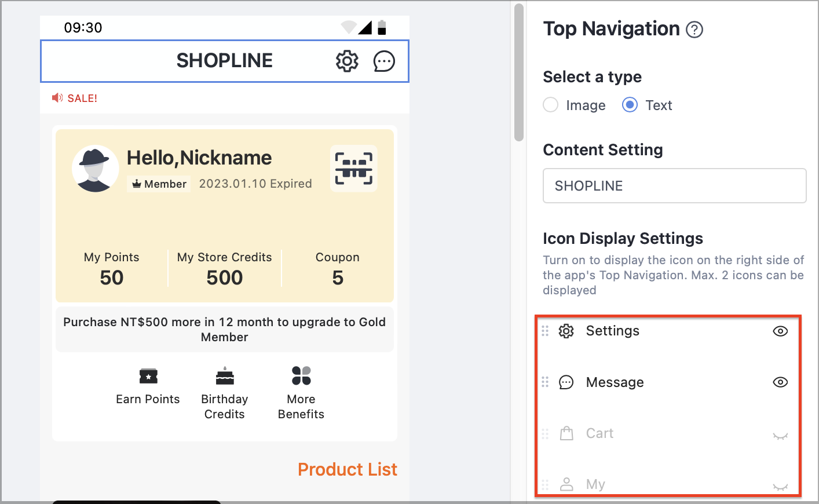Click the Settings label in icon list
This screenshot has height=504, width=819.
click(613, 331)
